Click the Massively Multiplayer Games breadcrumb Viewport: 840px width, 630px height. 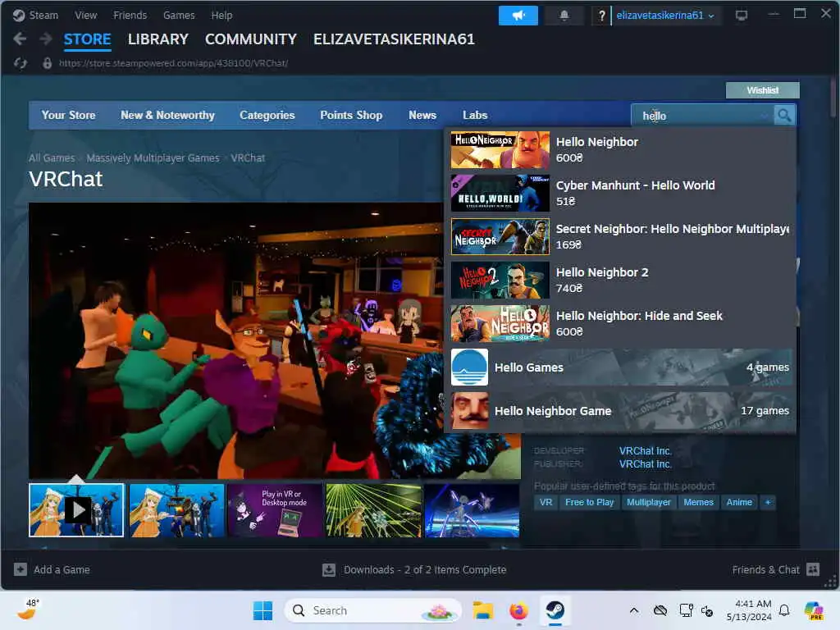coord(153,158)
